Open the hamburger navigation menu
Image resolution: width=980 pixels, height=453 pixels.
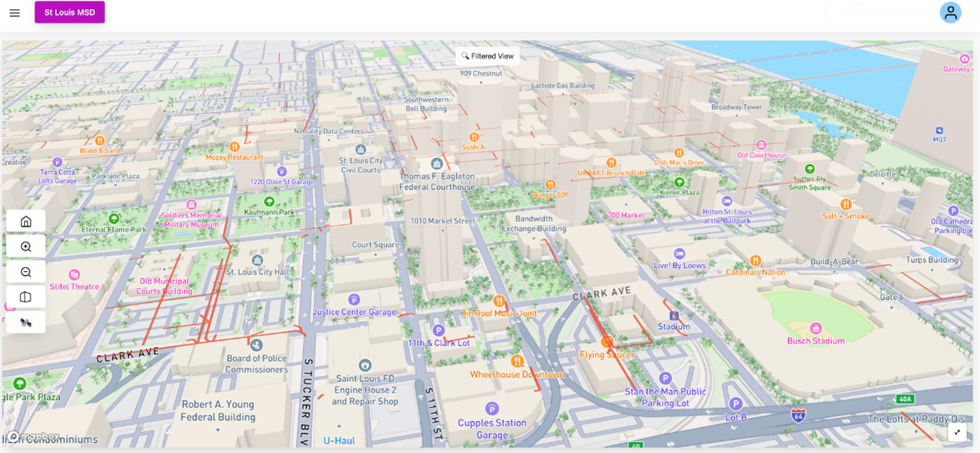(14, 12)
